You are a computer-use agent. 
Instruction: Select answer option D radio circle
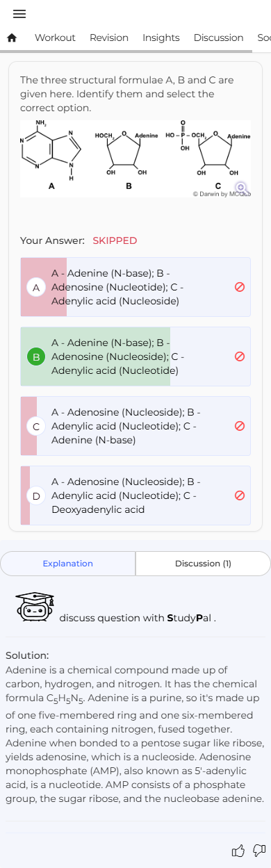[35, 496]
